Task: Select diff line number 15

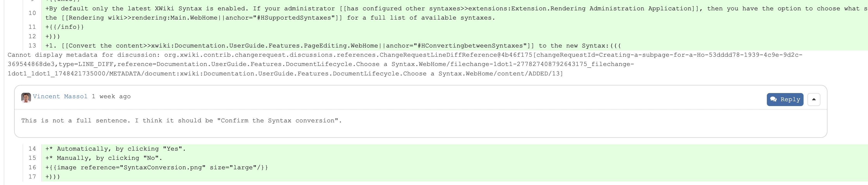Action: click(x=32, y=158)
